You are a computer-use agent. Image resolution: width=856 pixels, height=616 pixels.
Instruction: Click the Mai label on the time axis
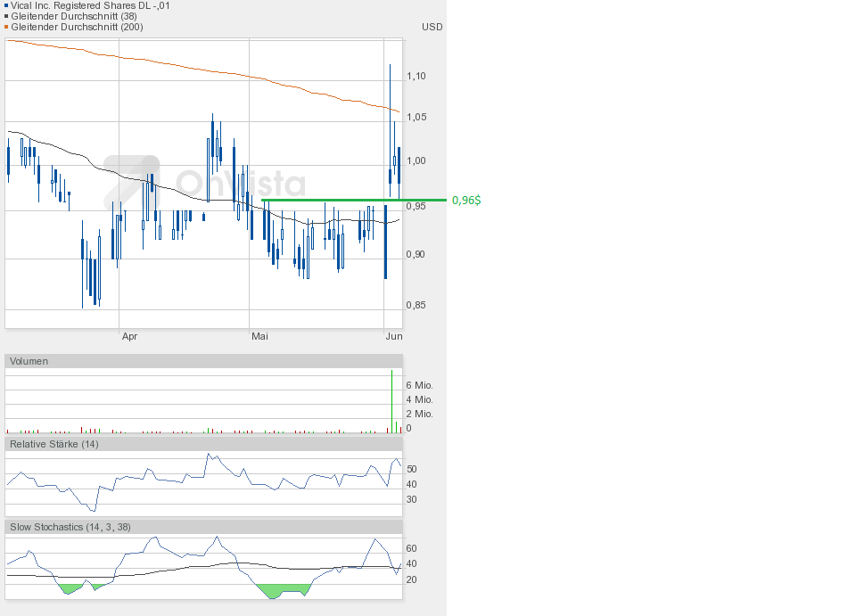259,336
